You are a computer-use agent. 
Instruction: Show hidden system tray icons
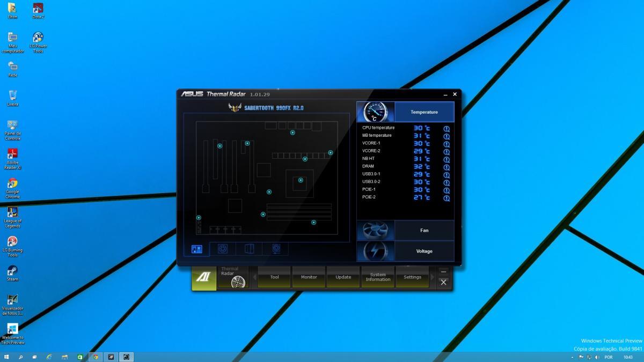[572, 357]
